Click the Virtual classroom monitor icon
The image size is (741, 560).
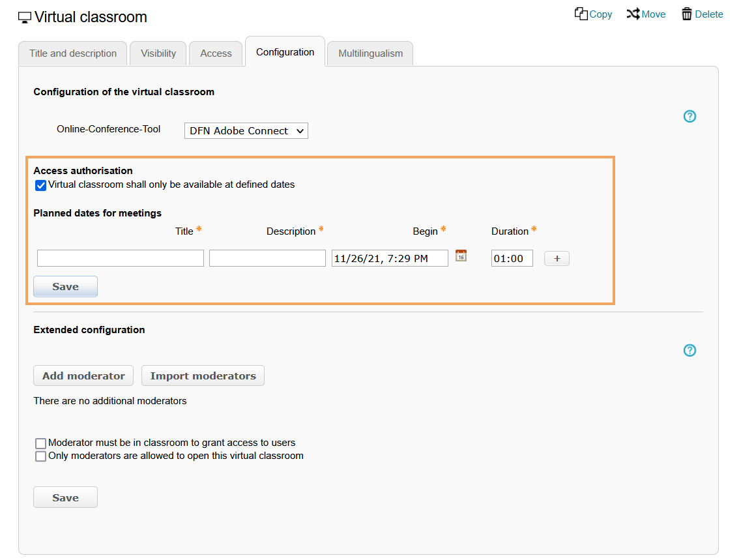[25, 18]
